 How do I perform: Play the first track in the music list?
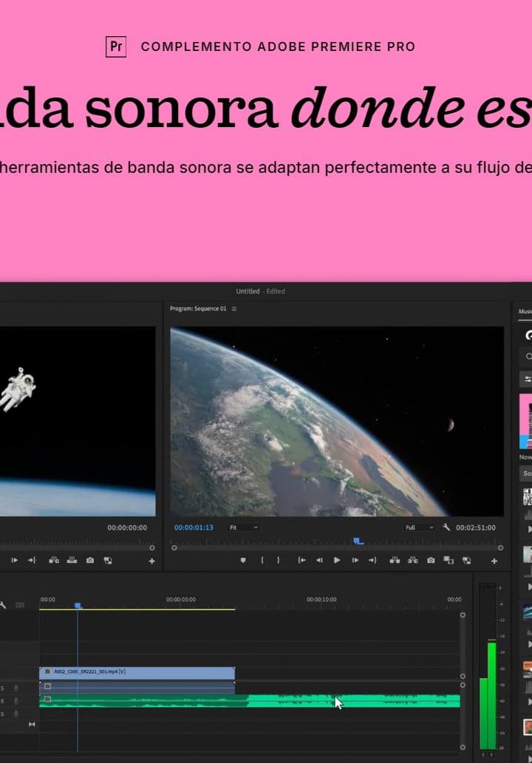pyautogui.click(x=530, y=530)
